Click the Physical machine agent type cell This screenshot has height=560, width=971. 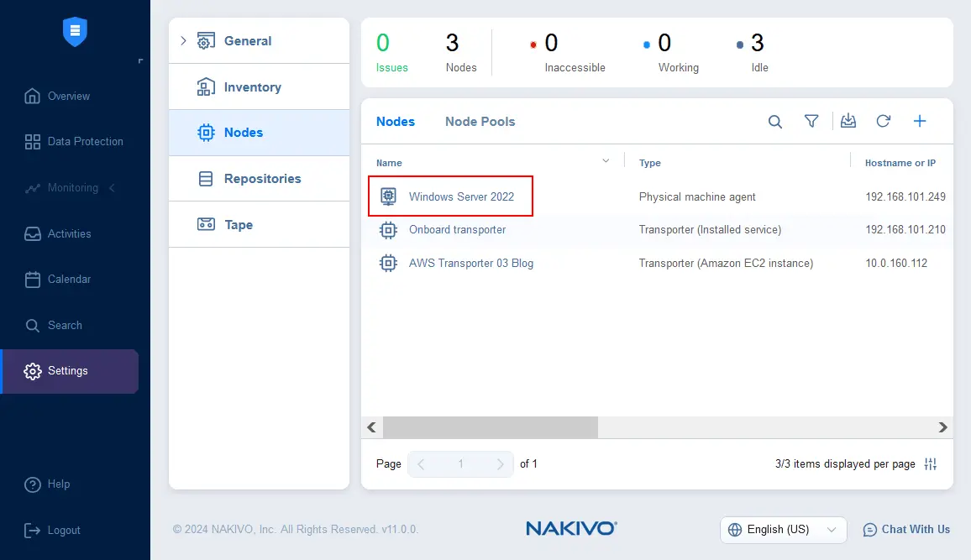pyautogui.click(x=697, y=196)
